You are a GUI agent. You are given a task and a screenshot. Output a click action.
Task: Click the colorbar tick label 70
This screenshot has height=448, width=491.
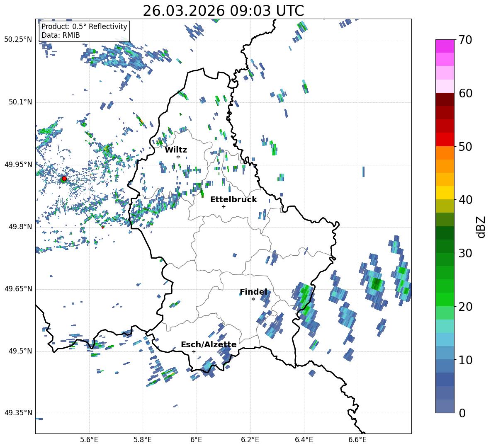pos(465,40)
